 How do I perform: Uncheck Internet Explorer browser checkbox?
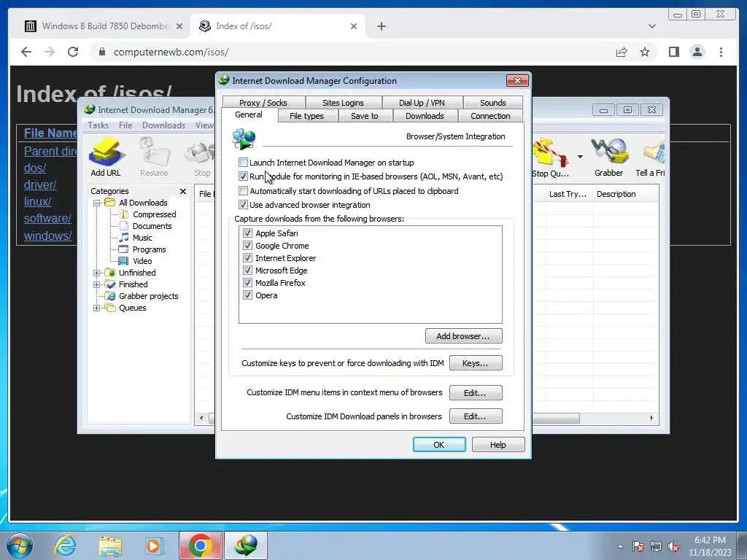coord(247,257)
